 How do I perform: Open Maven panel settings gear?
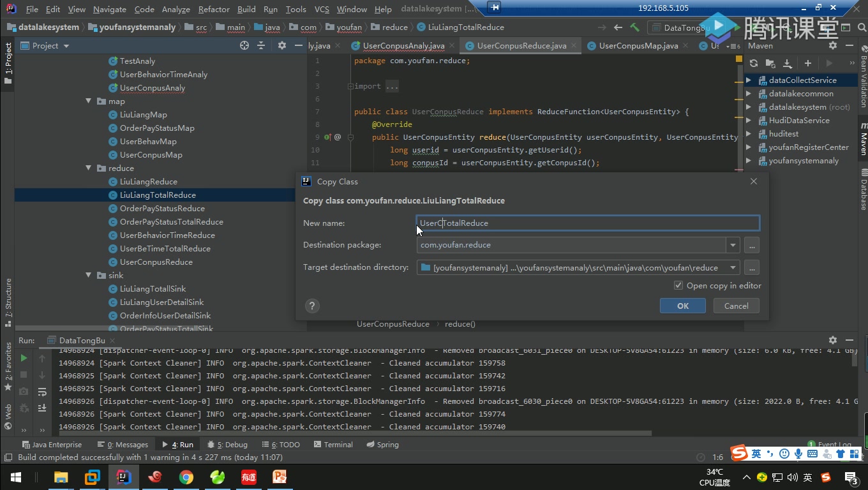tap(832, 45)
